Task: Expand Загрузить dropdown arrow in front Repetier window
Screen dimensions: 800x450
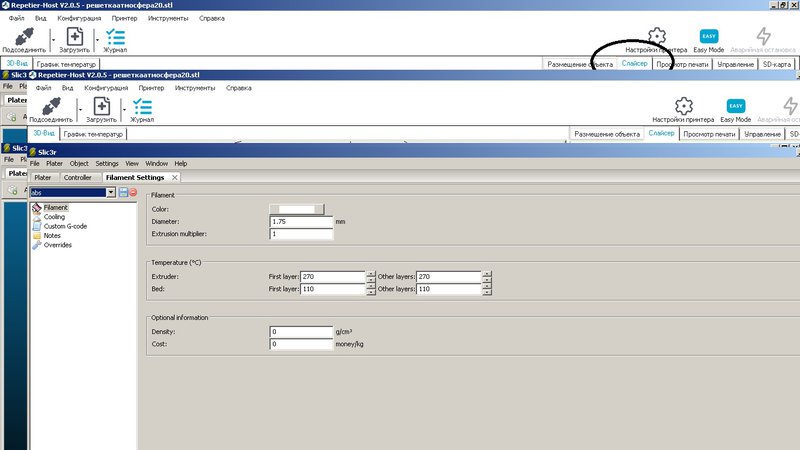Action: 122,110
